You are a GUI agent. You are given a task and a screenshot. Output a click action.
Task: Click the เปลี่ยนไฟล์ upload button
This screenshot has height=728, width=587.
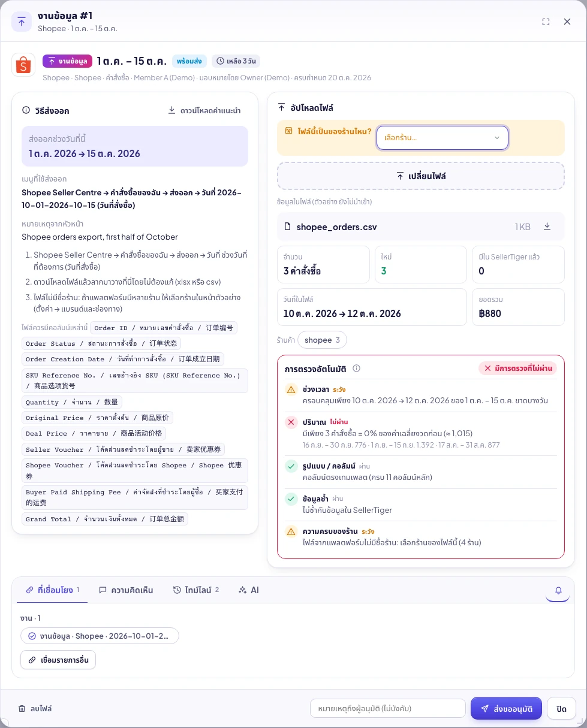coord(421,176)
